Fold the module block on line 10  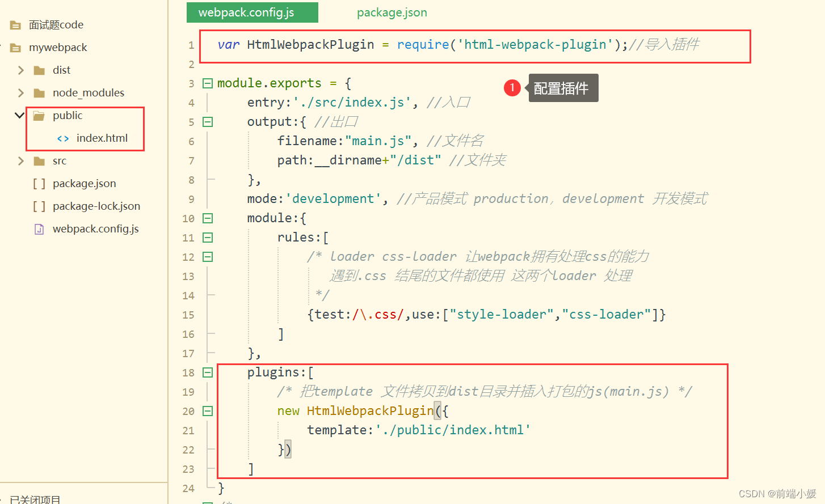tap(208, 218)
